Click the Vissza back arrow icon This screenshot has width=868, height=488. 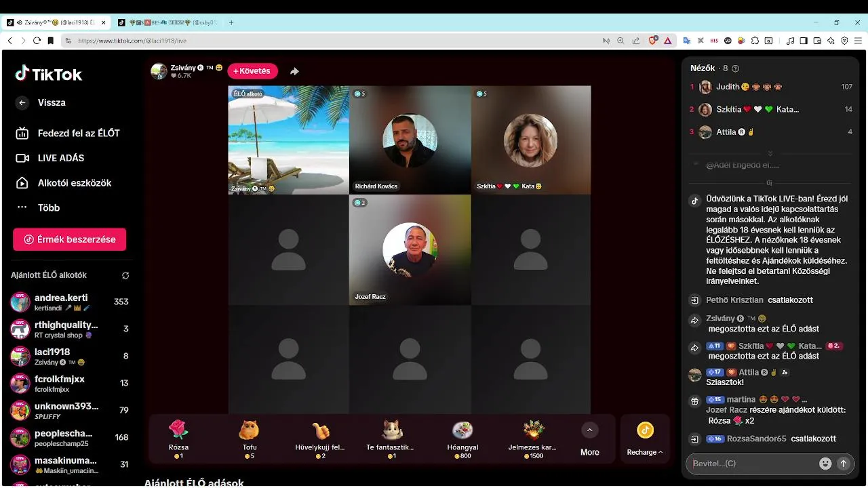tap(22, 103)
